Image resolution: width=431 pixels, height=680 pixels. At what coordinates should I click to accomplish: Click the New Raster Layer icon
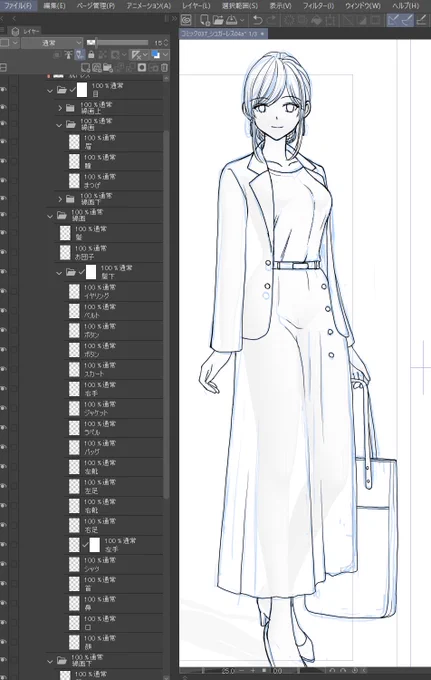(85, 68)
